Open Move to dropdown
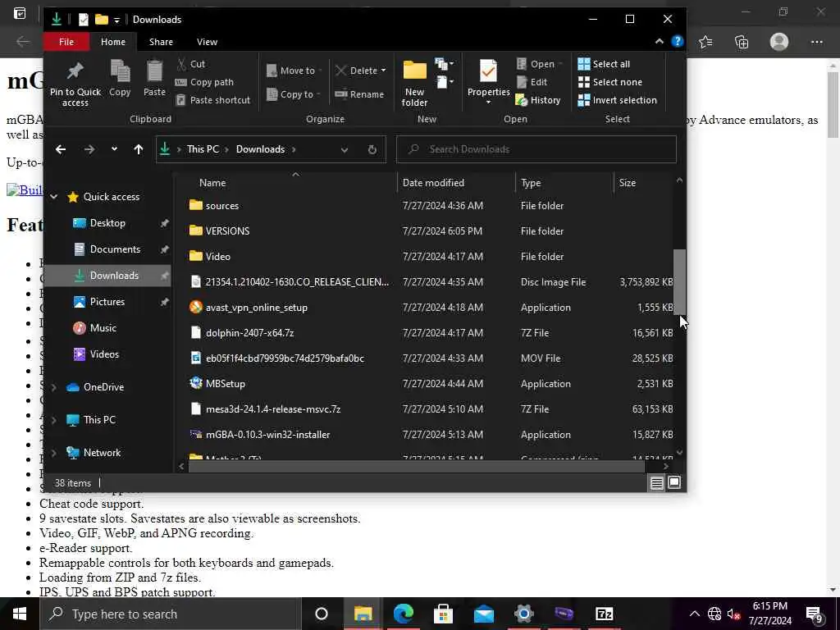Viewport: 840px width, 630px height. 294,71
